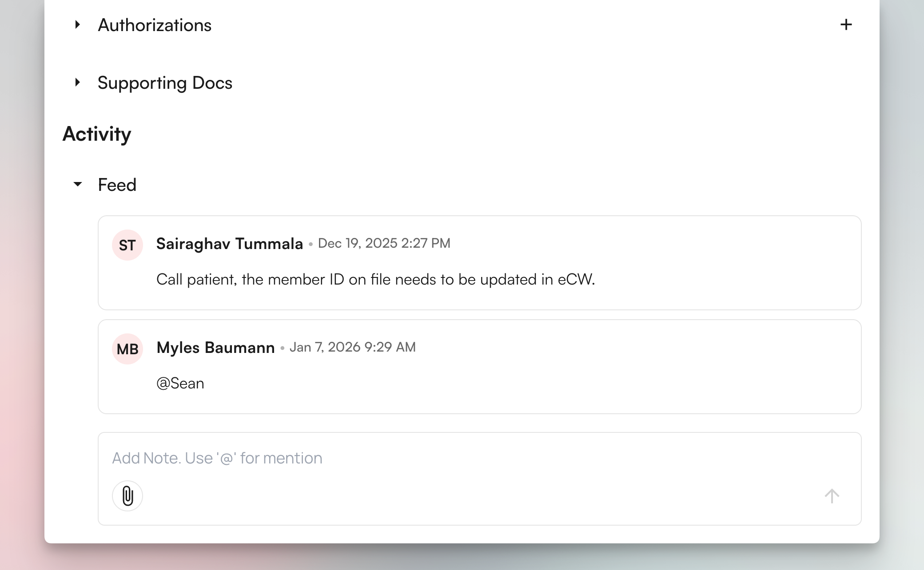The width and height of the screenshot is (924, 570).
Task: Select the '@Sean' mention in the note
Action: tap(180, 383)
